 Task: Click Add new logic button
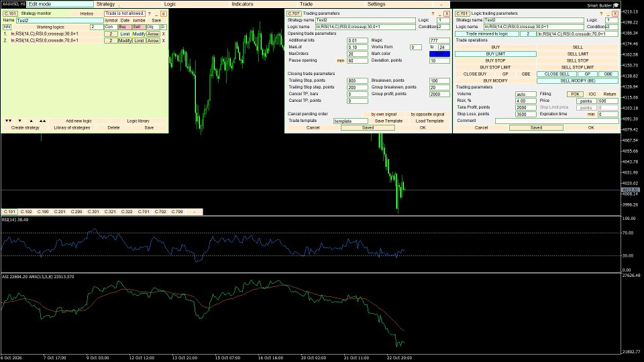tap(79, 121)
